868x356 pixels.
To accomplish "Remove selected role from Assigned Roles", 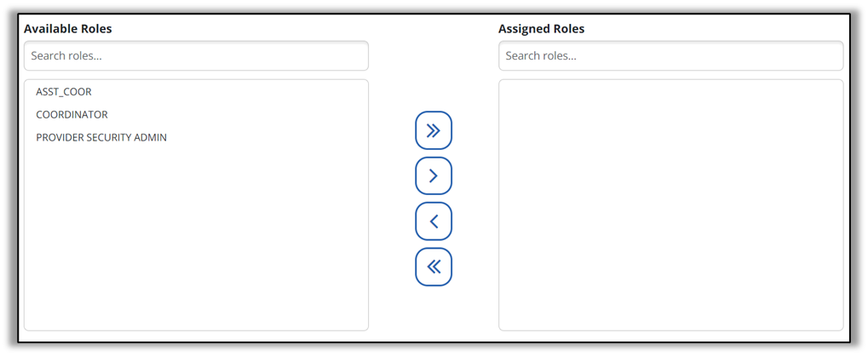I will (x=434, y=221).
